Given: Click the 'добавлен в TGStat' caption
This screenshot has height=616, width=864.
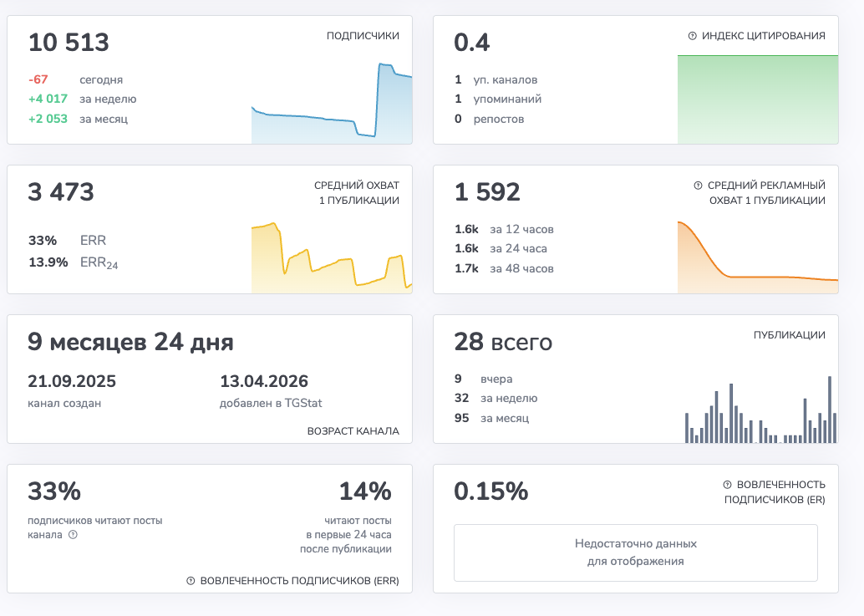Looking at the screenshot, I should (271, 403).
